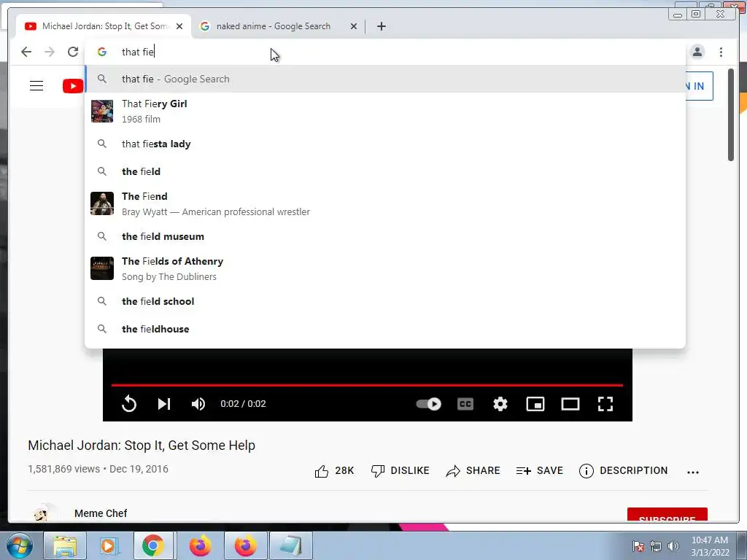Select 'that fie - Google Search' suggestion
The height and width of the screenshot is (560, 747).
click(x=385, y=79)
